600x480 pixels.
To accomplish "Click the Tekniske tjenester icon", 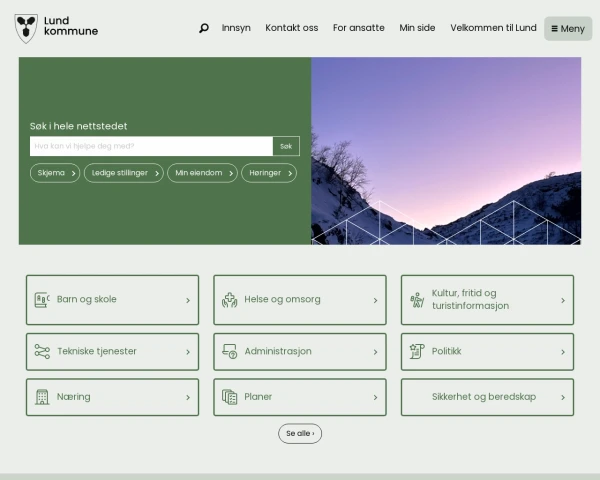I will [x=42, y=352].
